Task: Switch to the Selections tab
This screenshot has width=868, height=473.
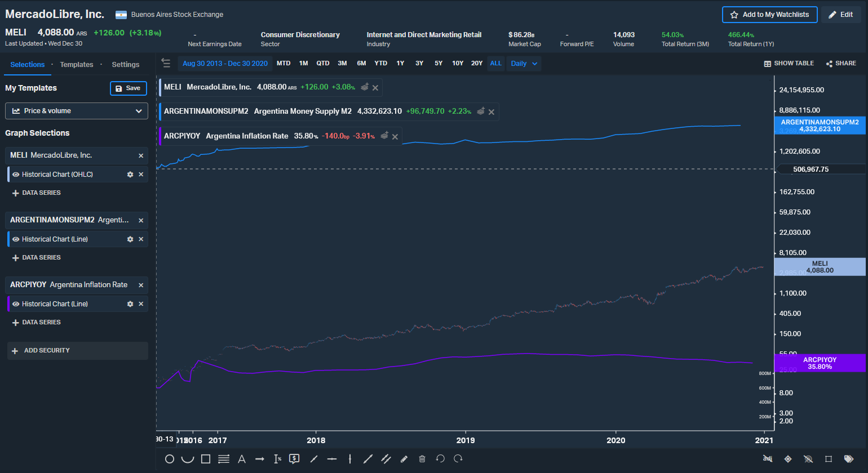Action: coord(28,65)
